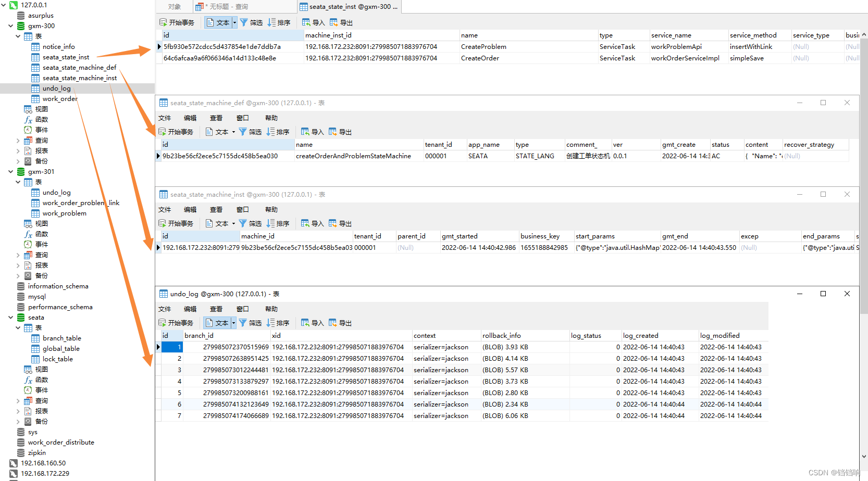Open text dropdown in seata_state_machine_def toolbar

pyautogui.click(x=233, y=132)
